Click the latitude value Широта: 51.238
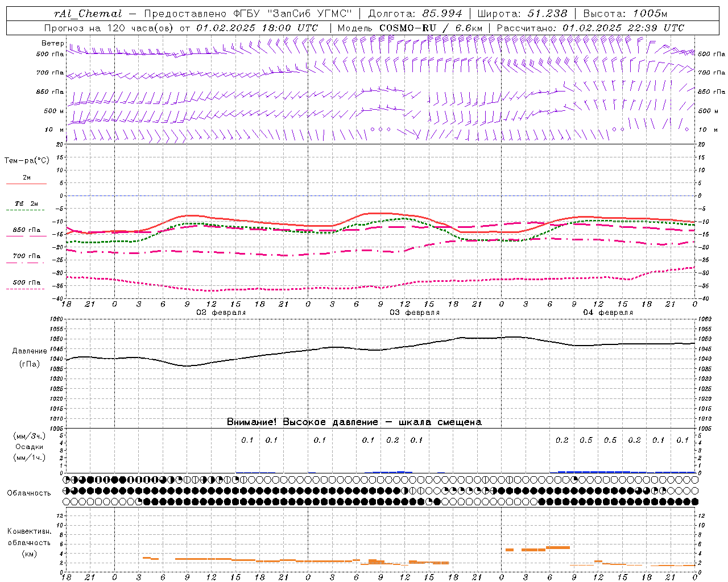This screenshot has height=582, width=728. click(522, 14)
